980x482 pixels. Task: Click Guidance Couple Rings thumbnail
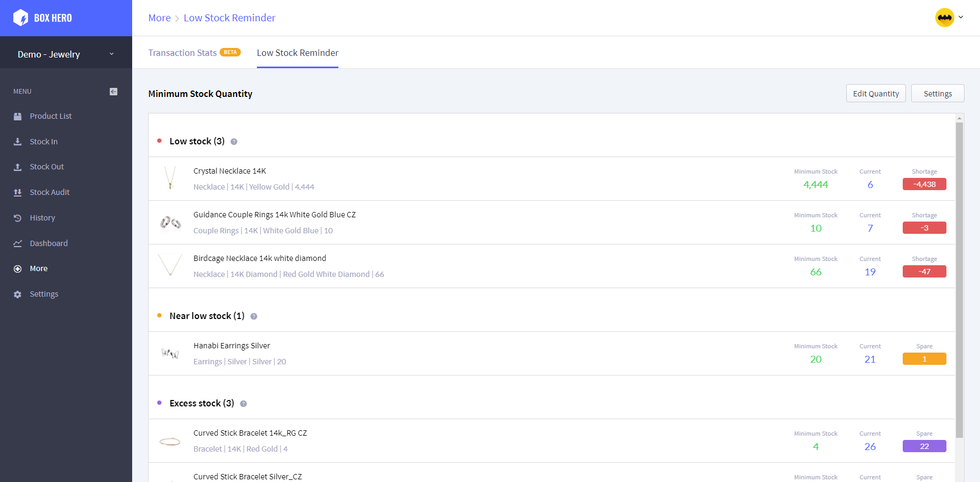point(170,222)
